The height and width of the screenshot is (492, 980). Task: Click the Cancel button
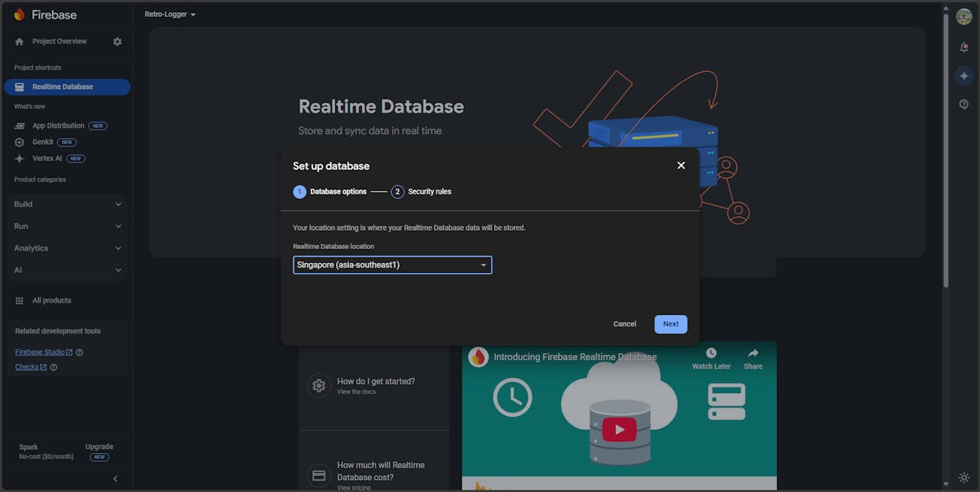click(x=625, y=324)
